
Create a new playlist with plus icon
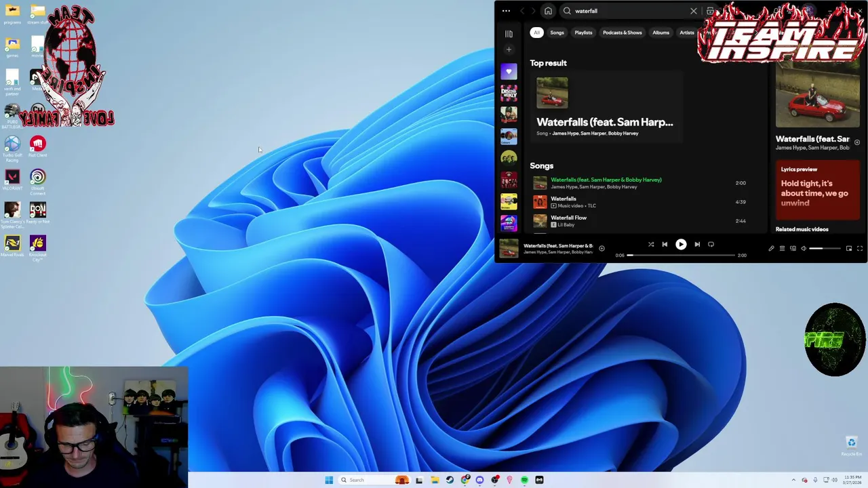coord(509,49)
